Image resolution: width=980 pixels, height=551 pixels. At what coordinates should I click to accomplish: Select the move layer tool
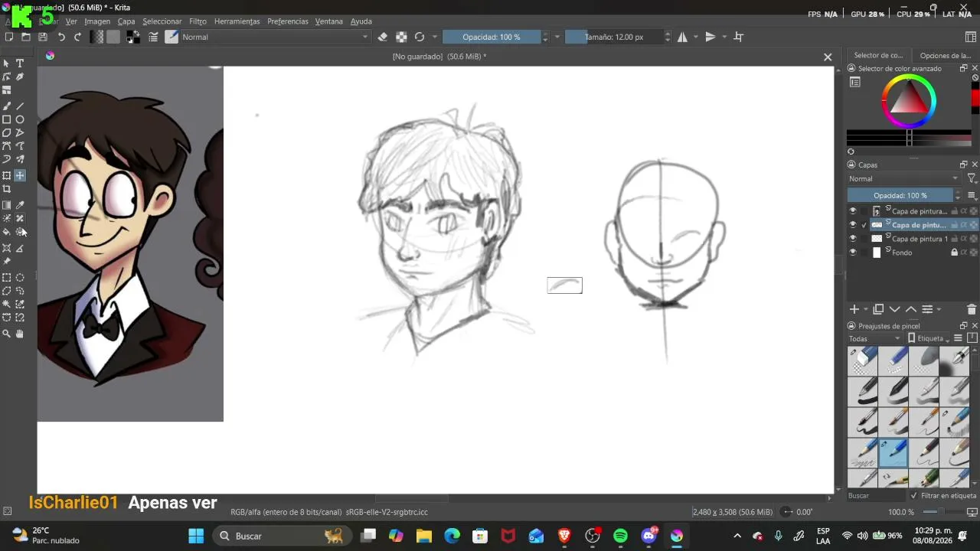(20, 176)
